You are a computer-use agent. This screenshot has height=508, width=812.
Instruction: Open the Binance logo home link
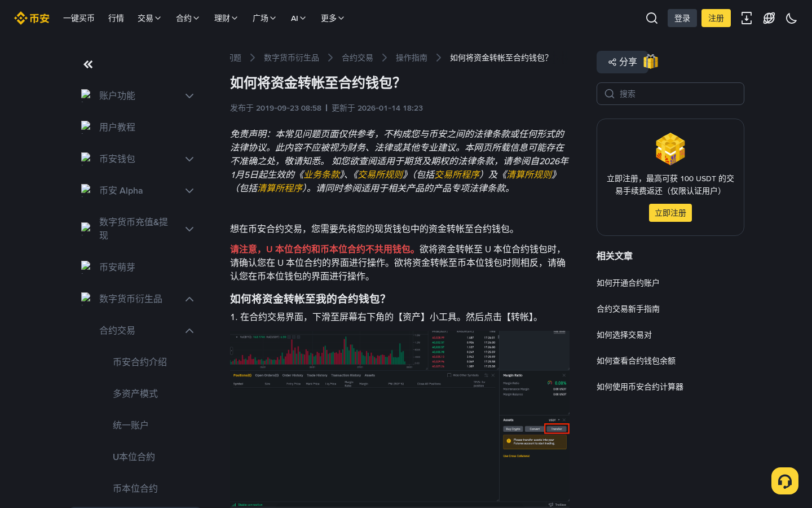(32, 18)
